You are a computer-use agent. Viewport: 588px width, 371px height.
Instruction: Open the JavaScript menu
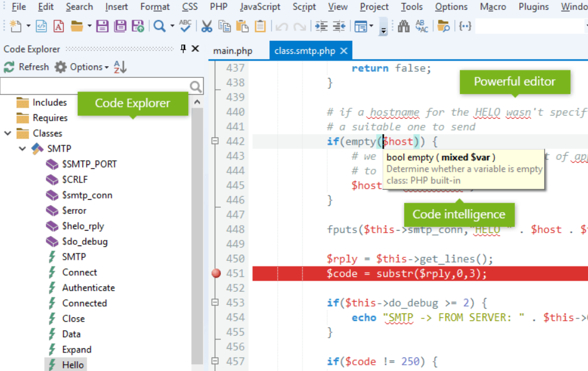(x=260, y=7)
